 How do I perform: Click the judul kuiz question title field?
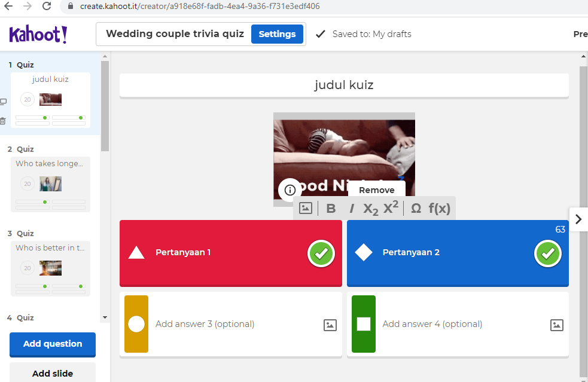[344, 85]
